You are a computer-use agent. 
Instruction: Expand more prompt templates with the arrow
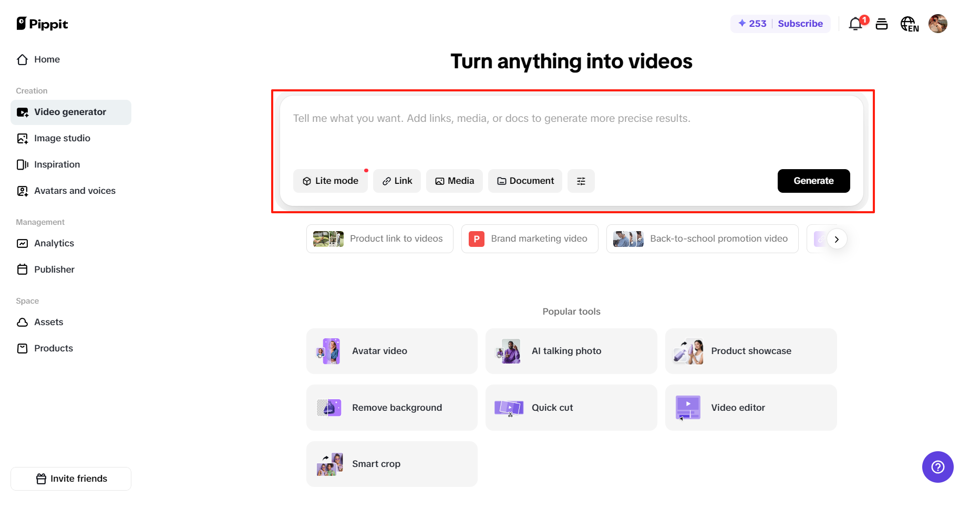click(837, 238)
